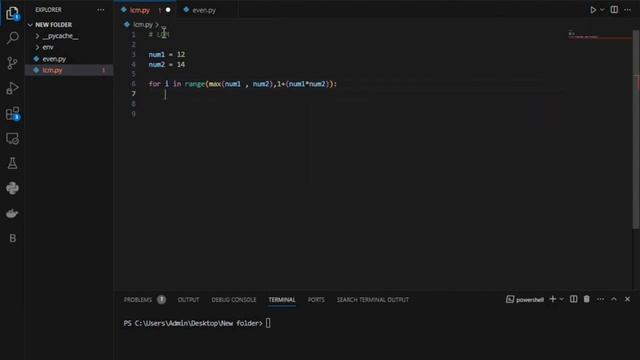This screenshot has width=640, height=360.
Task: Click lcm.py in the breadcrumb path
Action: 142,25
